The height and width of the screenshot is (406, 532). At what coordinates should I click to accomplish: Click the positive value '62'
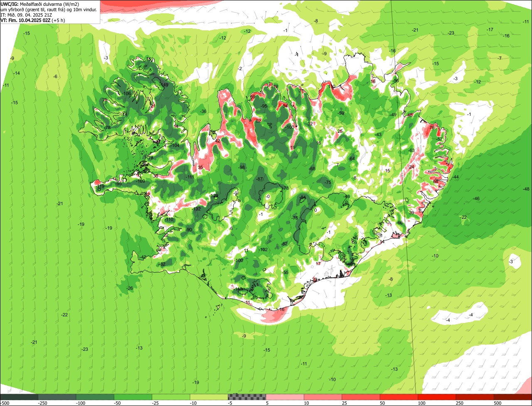[258, 121]
